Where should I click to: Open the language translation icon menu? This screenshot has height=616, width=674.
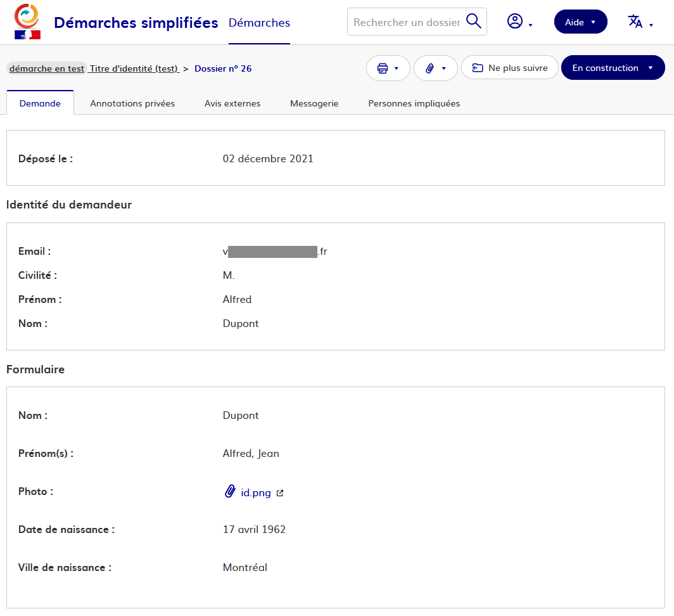pos(640,22)
